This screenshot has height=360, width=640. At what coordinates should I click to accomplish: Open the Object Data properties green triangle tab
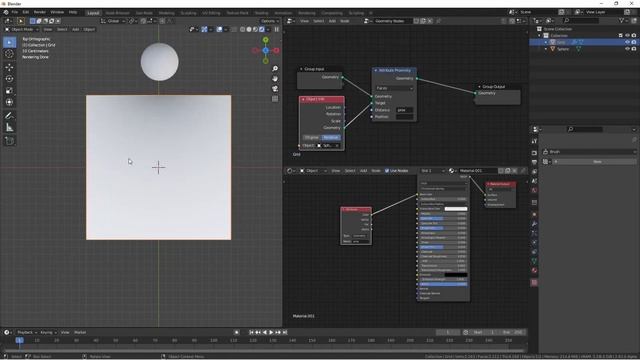click(x=534, y=260)
